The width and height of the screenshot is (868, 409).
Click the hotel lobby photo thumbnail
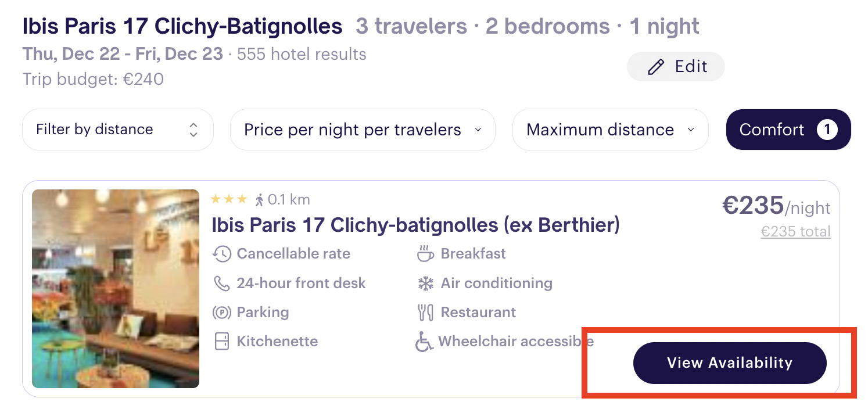click(116, 289)
